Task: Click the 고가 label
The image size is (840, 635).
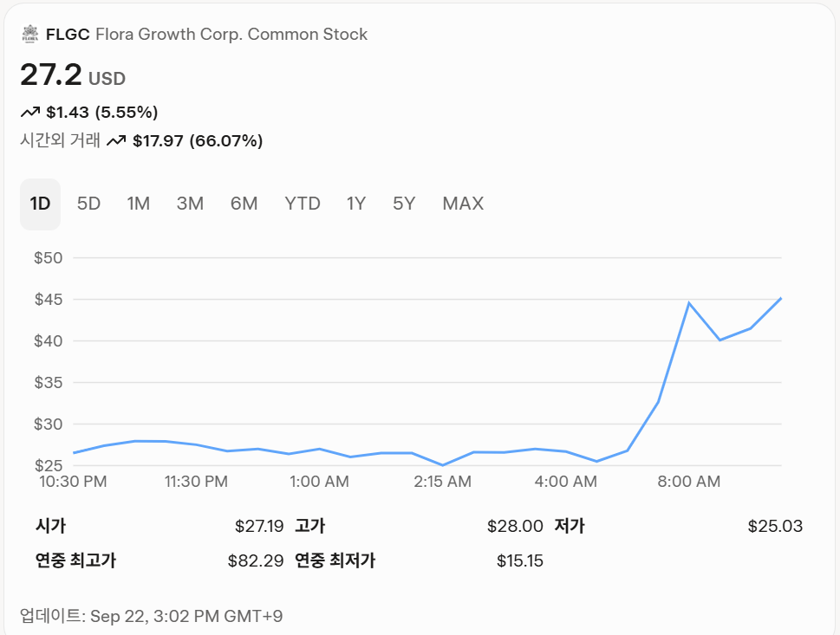Action: tap(310, 526)
